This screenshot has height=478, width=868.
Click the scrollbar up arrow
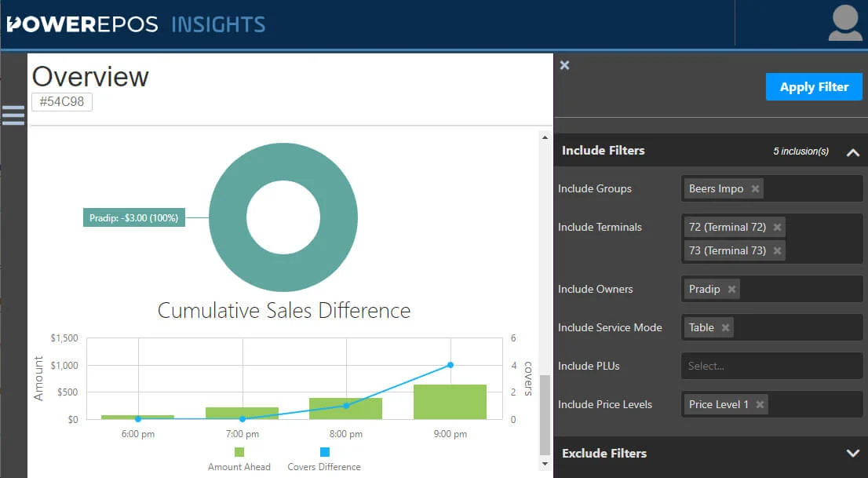545,137
